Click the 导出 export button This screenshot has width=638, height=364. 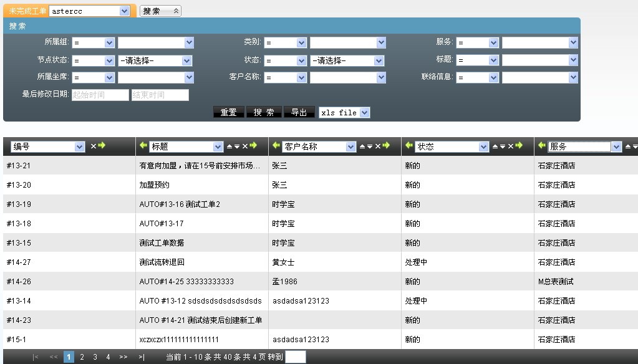point(299,113)
